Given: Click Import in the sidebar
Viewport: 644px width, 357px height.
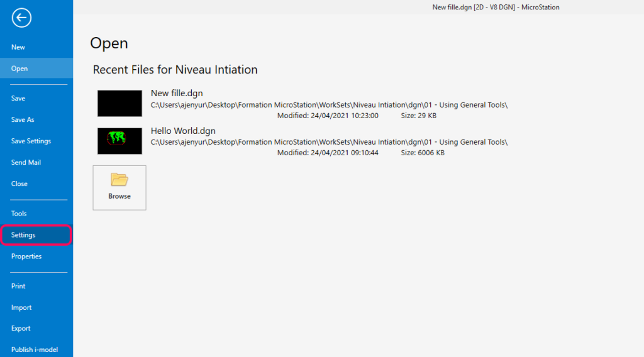Looking at the screenshot, I should click(36, 307).
